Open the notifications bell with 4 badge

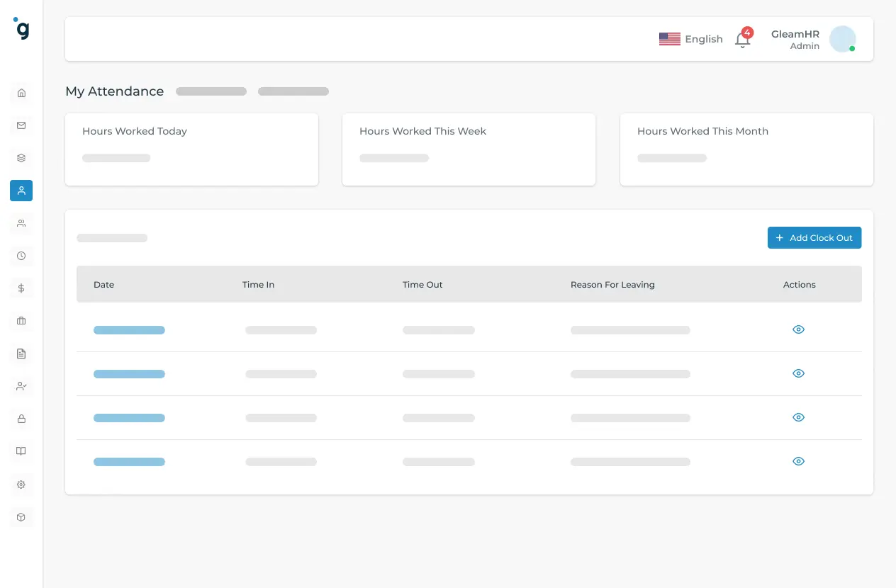tap(742, 40)
